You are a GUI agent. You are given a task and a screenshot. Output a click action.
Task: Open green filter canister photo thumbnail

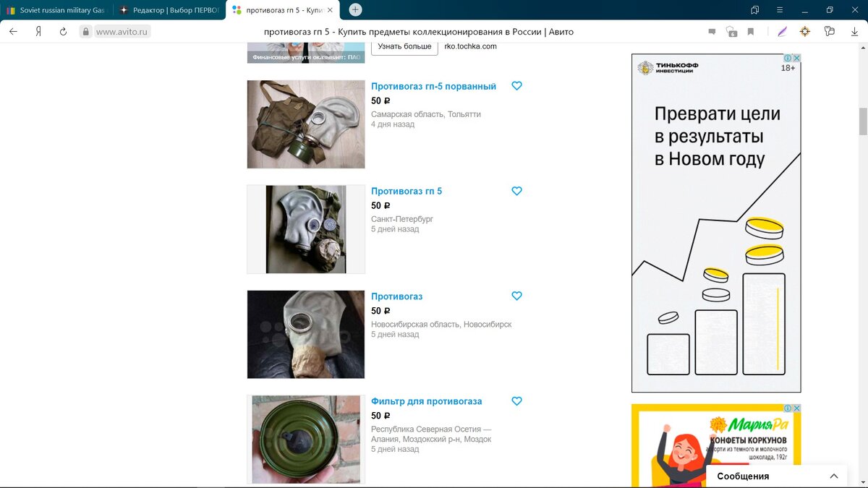pos(306,440)
